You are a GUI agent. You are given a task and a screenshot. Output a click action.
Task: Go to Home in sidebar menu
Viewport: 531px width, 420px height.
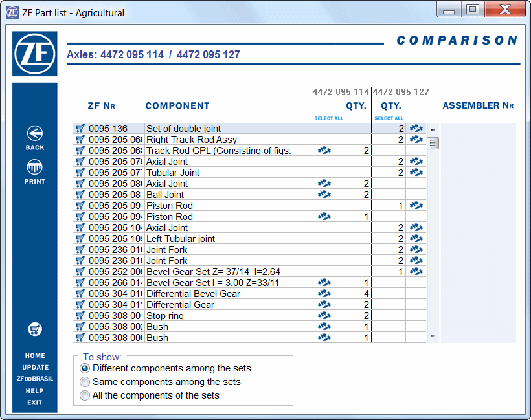click(x=35, y=355)
